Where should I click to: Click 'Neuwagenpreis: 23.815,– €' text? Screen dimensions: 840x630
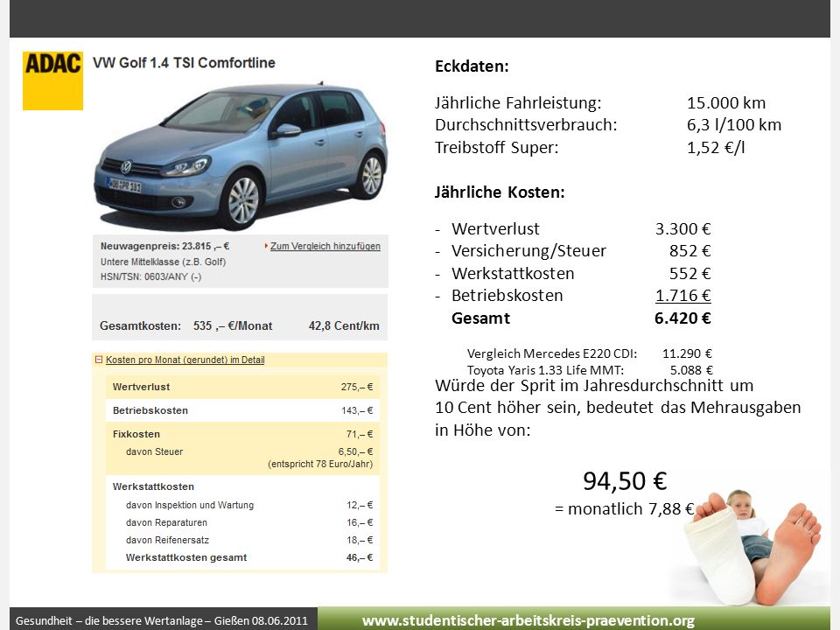coord(165,247)
